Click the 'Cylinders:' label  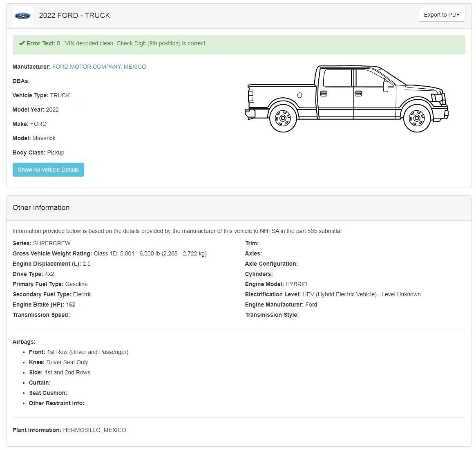[259, 274]
